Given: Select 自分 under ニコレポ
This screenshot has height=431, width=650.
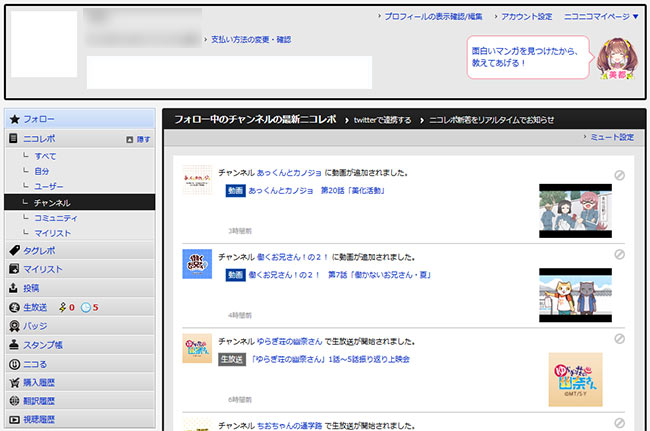Looking at the screenshot, I should point(41,171).
